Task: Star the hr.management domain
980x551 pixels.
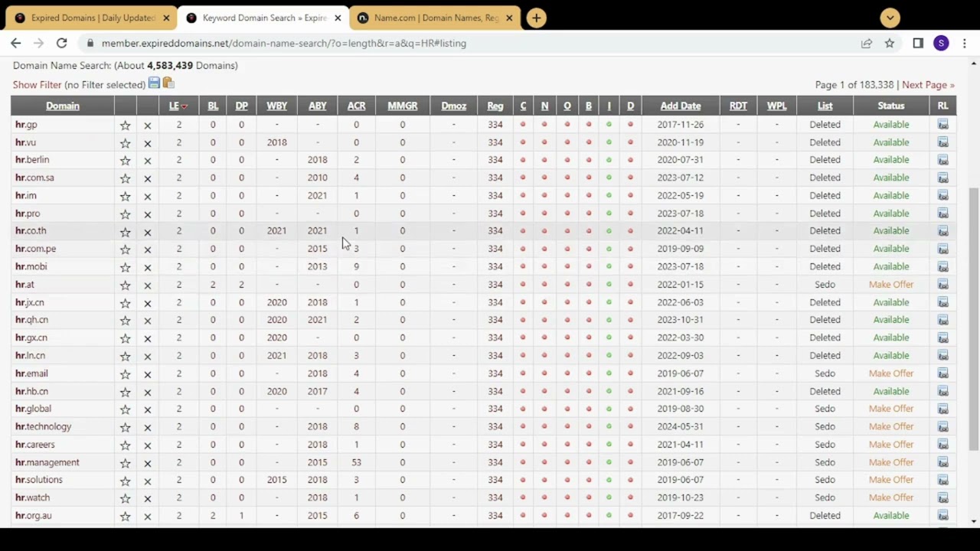Action: point(125,463)
